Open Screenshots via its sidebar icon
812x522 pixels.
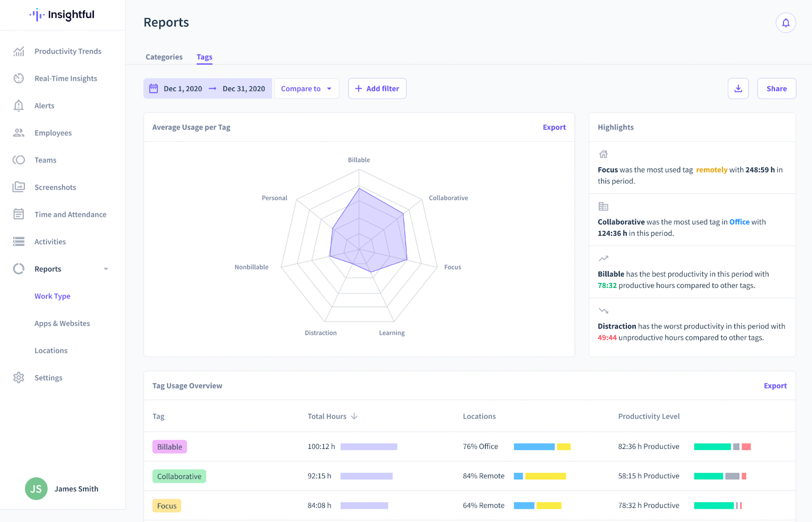pyautogui.click(x=19, y=187)
